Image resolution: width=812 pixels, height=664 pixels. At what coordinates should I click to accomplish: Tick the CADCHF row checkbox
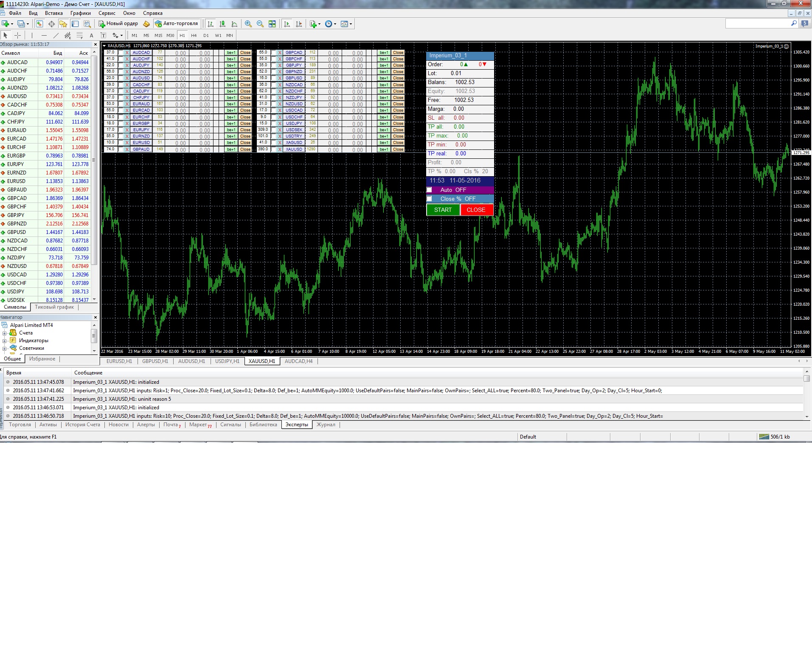[121, 85]
